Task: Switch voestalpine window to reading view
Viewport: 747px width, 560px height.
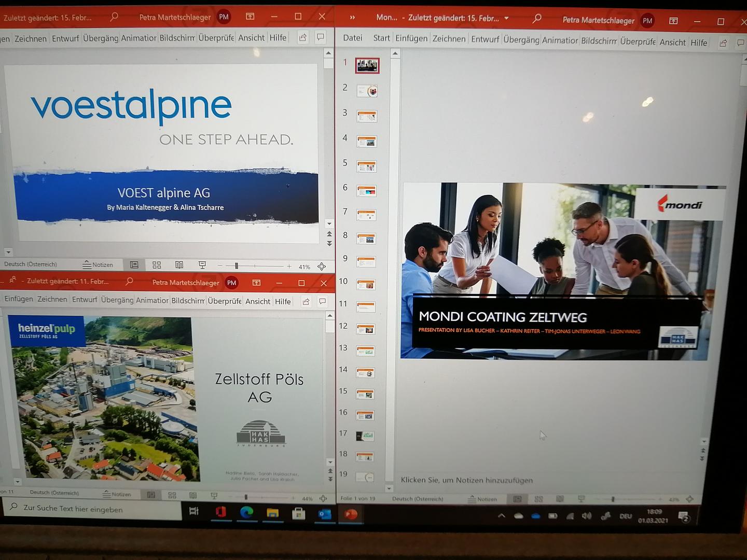Action: tap(179, 265)
